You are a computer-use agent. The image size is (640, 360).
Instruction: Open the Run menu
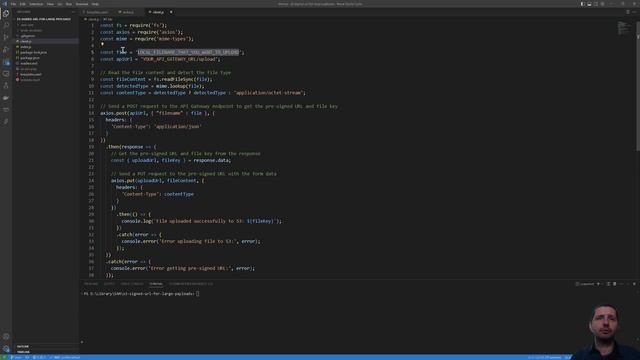pyautogui.click(x=68, y=4)
